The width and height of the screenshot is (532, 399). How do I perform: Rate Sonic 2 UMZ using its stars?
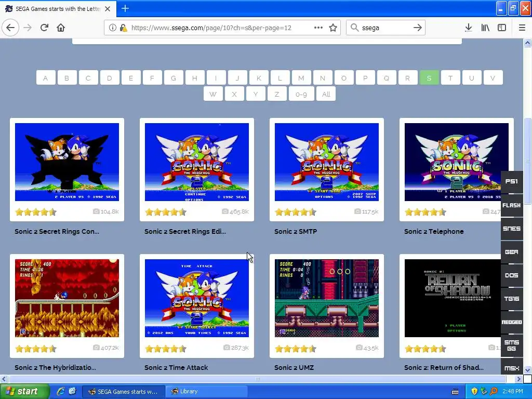(295, 349)
